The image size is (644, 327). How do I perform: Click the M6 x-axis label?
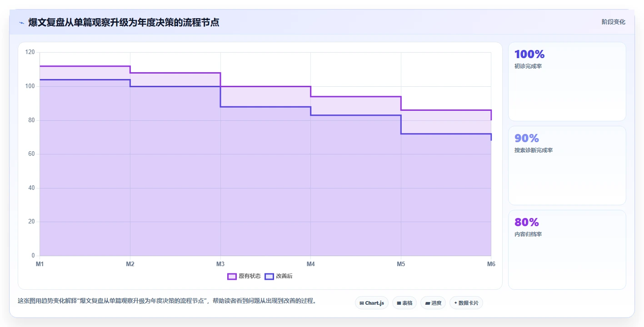[491, 264]
